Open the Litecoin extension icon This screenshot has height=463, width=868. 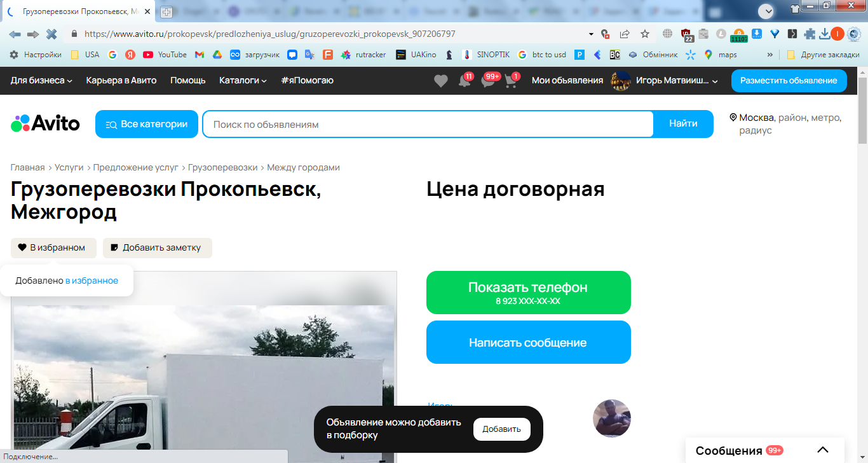(721, 34)
